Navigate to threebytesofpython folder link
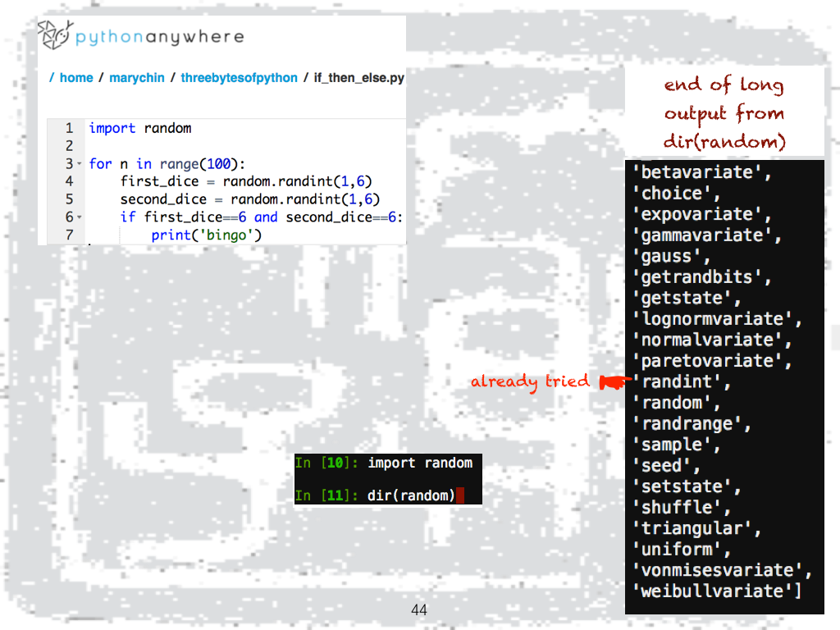Viewport: 840px width, 630px height. (239, 78)
